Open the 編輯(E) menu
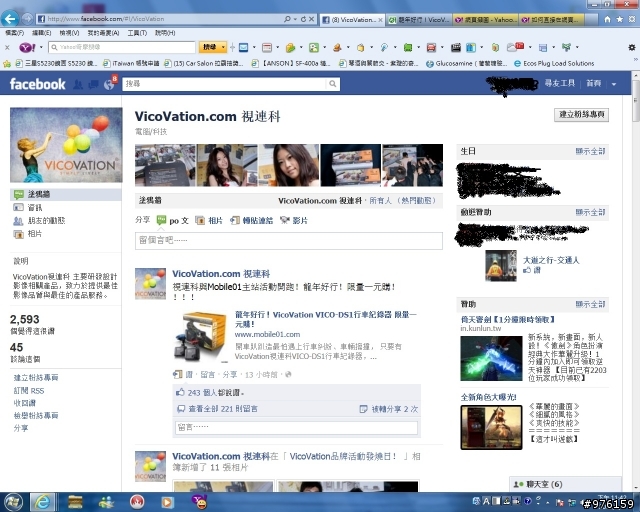The height and width of the screenshot is (512, 640). [x=42, y=33]
